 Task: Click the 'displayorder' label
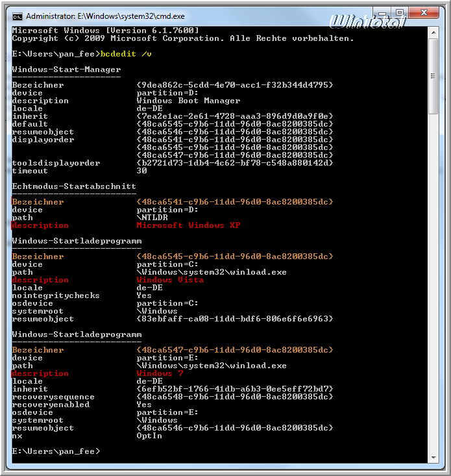coord(43,140)
